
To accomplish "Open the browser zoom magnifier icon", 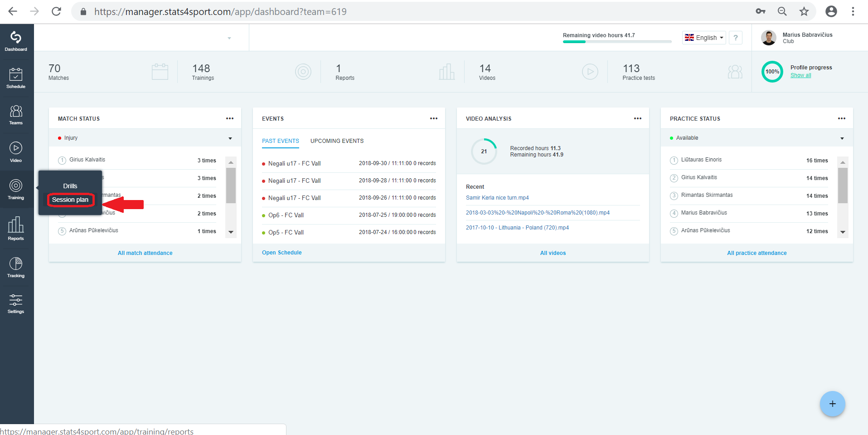I will 782,11.
